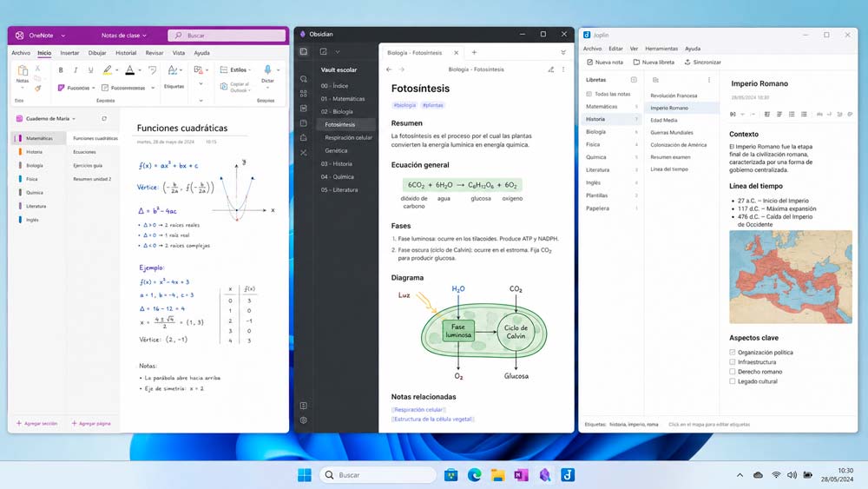Toggle italic formatting in OneNote ribbon
Viewport: 868px width, 489px height.
click(x=76, y=70)
